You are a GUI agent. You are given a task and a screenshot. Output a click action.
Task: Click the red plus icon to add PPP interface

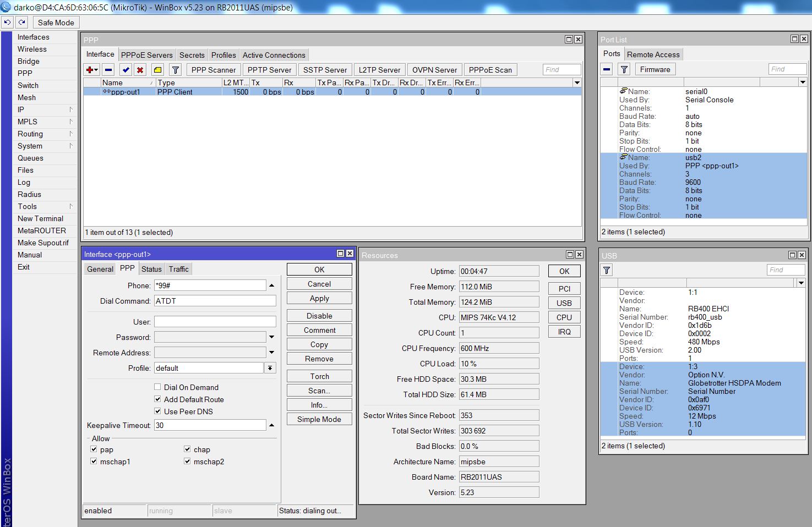coord(89,69)
